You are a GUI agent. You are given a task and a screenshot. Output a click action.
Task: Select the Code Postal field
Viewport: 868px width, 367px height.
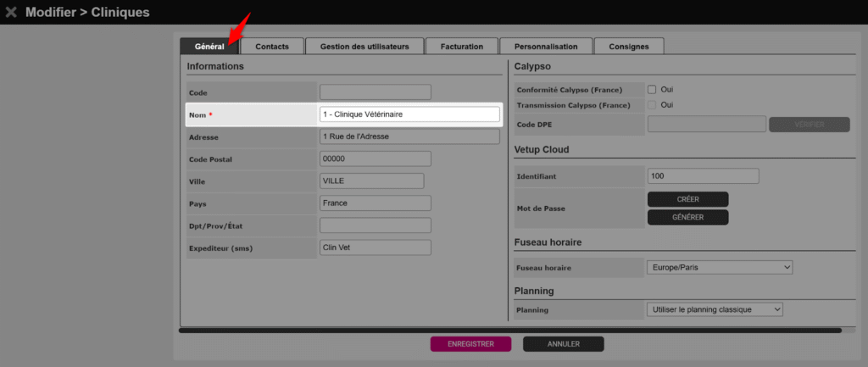375,158
